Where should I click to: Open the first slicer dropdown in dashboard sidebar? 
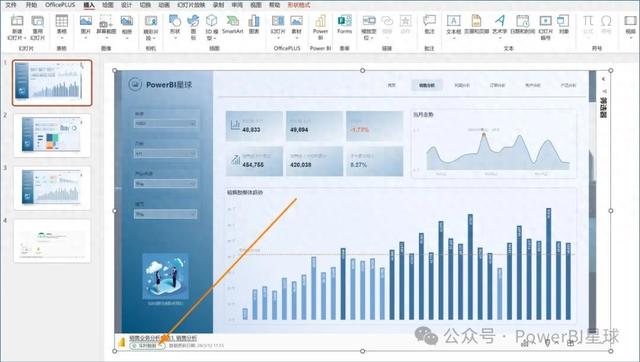[x=165, y=123]
